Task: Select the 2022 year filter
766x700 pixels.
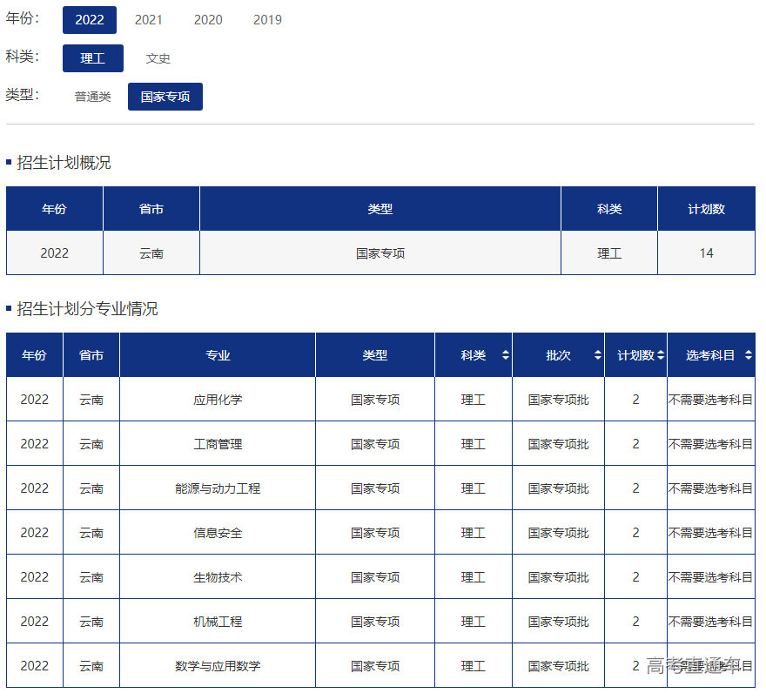Action: 90,20
